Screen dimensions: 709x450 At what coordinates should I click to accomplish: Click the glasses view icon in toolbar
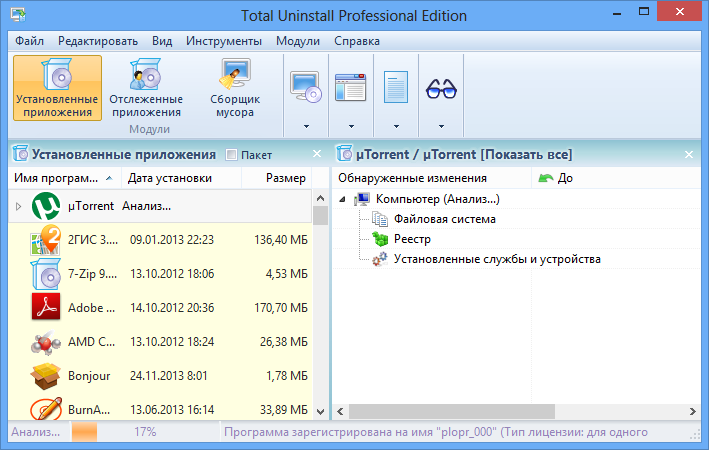pyautogui.click(x=440, y=89)
